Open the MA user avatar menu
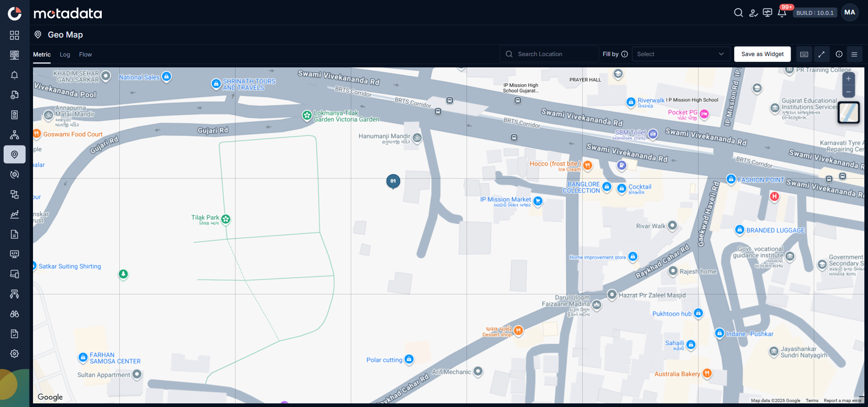This screenshot has height=407, width=868. coord(849,13)
